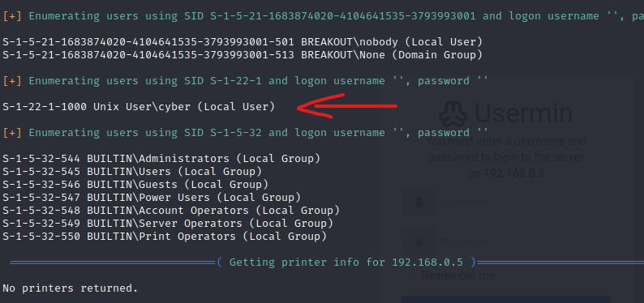Click the 'Enumerating users using SID S-1-5-21-1683874020' line
This screenshot has height=303, width=644.
tap(324, 16)
